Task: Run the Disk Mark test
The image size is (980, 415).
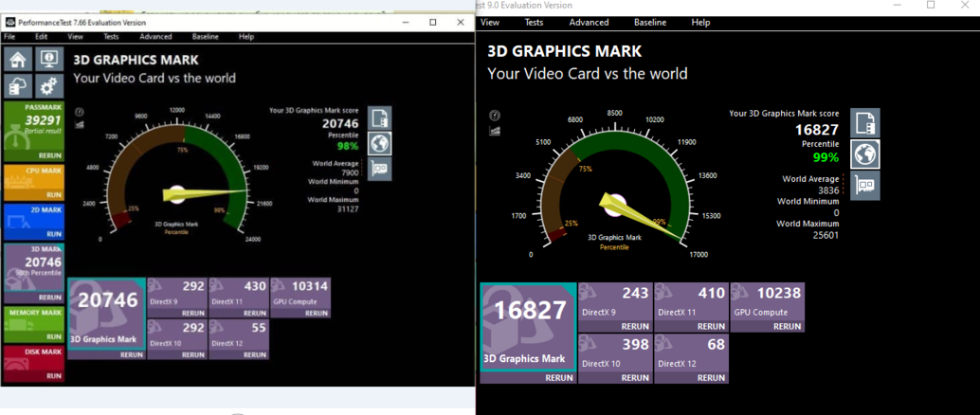Action: click(x=54, y=376)
